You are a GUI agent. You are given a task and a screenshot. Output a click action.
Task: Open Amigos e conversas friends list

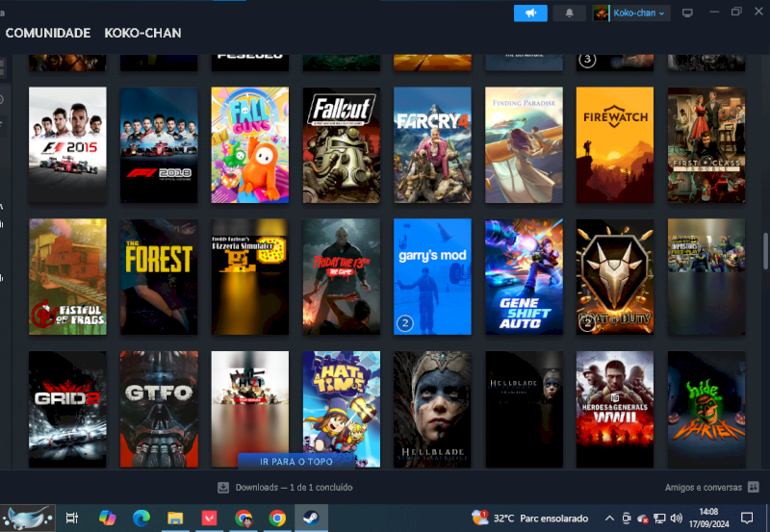pos(704,488)
